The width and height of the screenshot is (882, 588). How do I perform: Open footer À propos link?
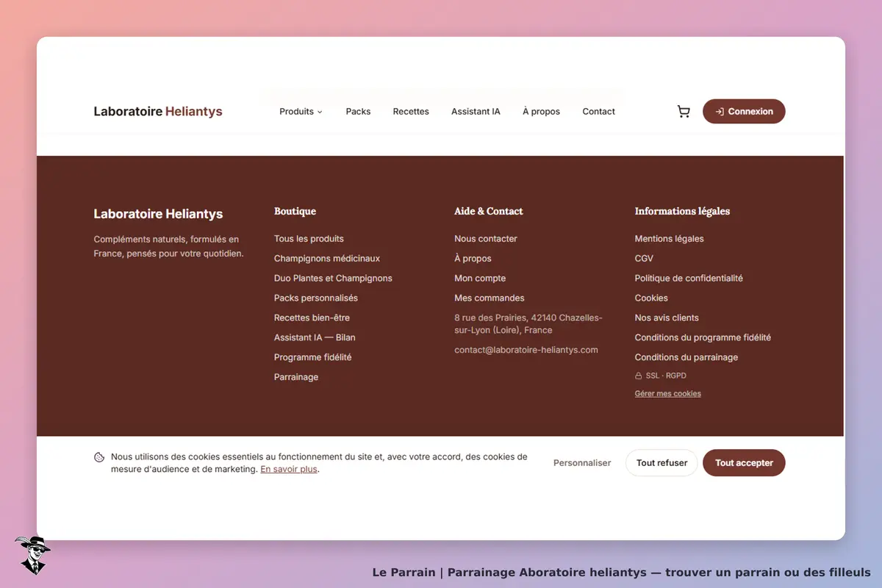coord(473,259)
